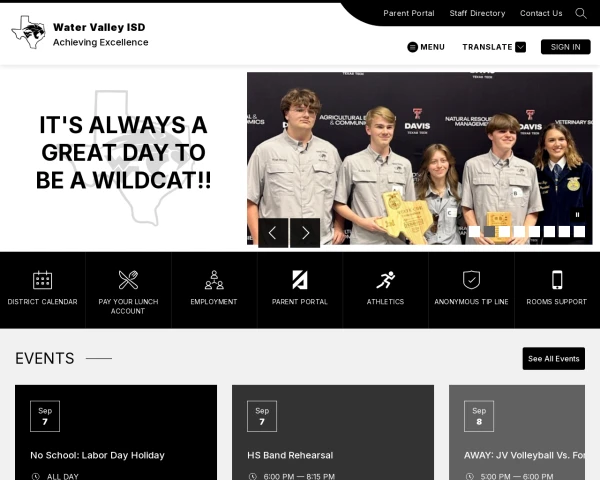Image resolution: width=600 pixels, height=480 pixels.
Task: Click the ALL DAY time text
Action: click(x=63, y=477)
